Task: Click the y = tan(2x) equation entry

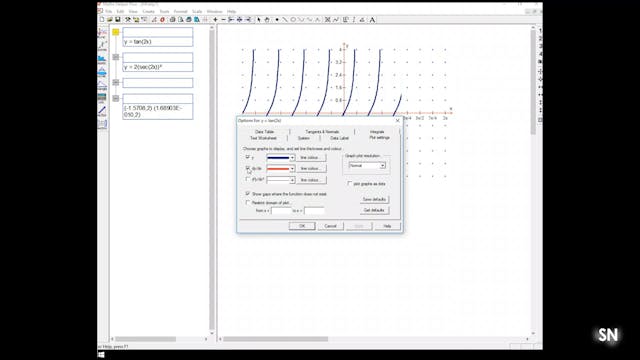Action: click(x=158, y=42)
